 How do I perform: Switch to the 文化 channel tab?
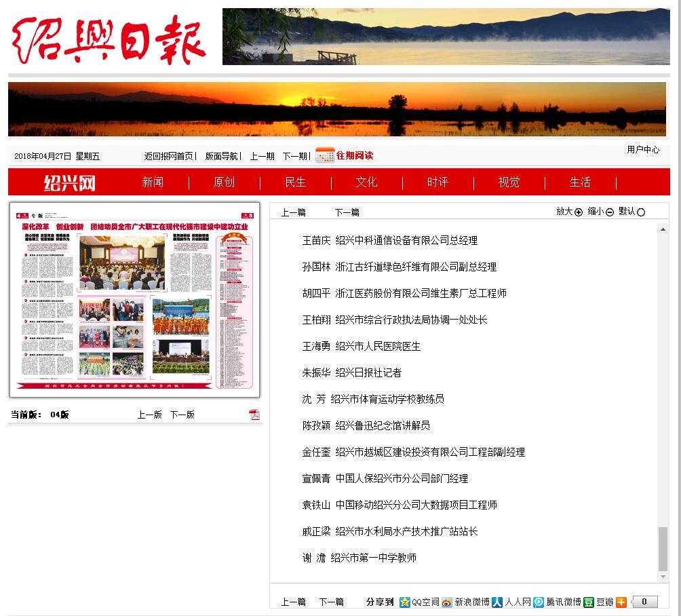tap(366, 182)
